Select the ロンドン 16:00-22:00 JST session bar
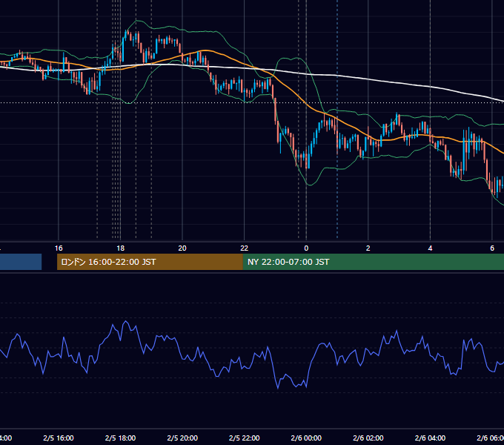The image size is (504, 445). click(150, 262)
